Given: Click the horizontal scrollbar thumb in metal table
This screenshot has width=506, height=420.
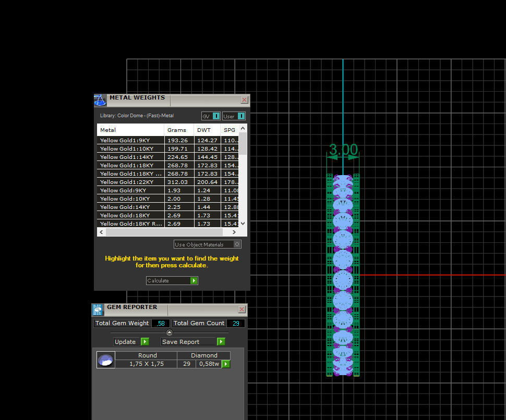Looking at the screenshot, I should pos(164,232).
